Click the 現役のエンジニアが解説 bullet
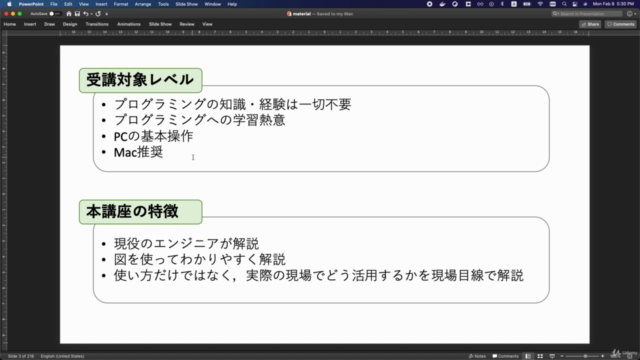Image resolution: width=640 pixels, height=360 pixels. 187,244
